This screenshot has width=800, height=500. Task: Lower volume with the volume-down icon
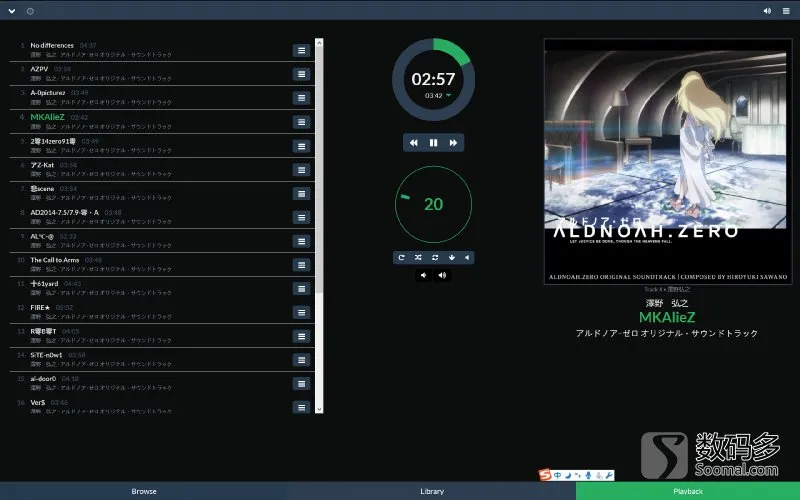423,276
